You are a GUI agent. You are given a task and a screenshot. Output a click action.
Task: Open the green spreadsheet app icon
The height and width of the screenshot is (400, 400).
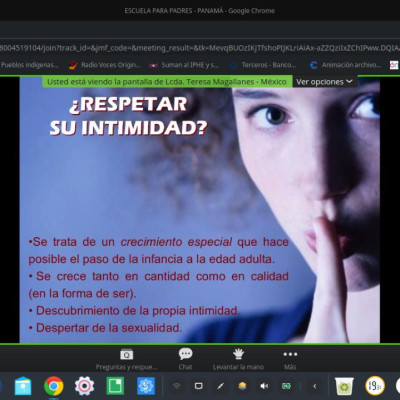(x=115, y=386)
